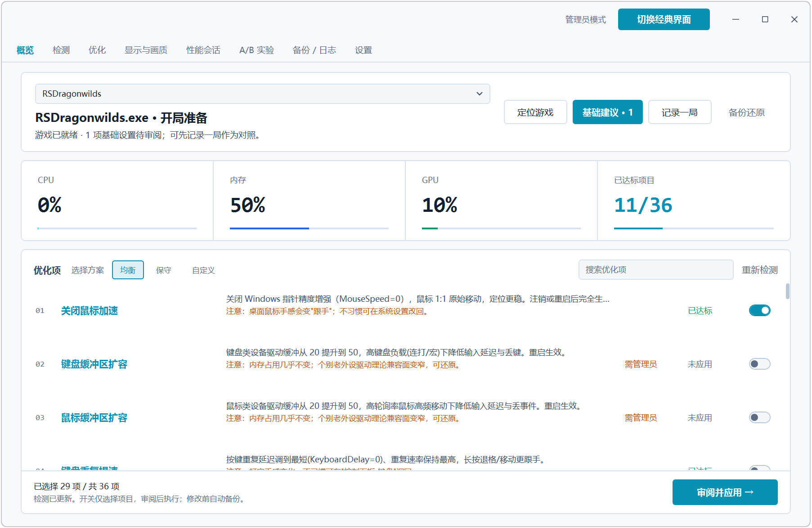The height and width of the screenshot is (528, 812).
Task: Click the optimization list scrollbar
Action: pyautogui.click(x=787, y=291)
